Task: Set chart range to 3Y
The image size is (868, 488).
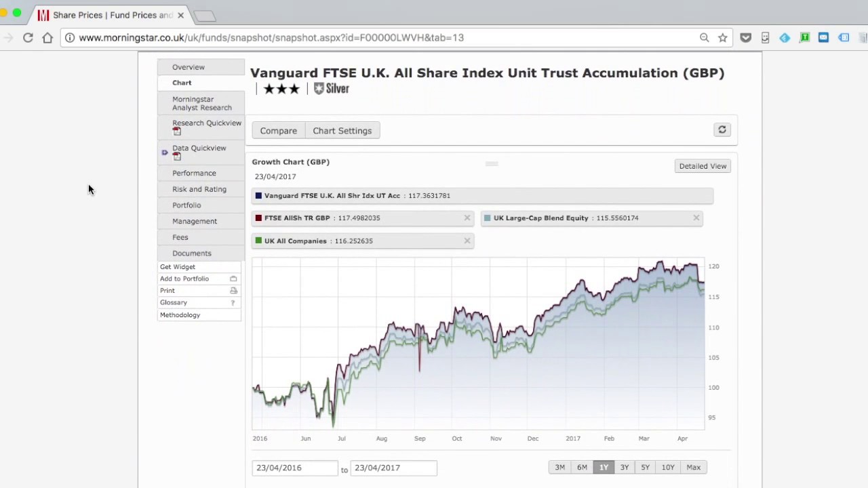Action: [625, 468]
